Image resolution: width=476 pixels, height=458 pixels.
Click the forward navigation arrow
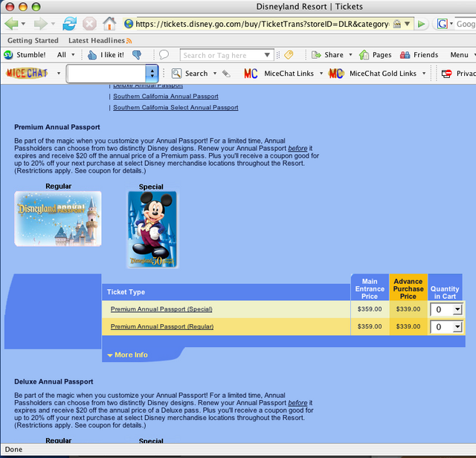click(x=40, y=24)
